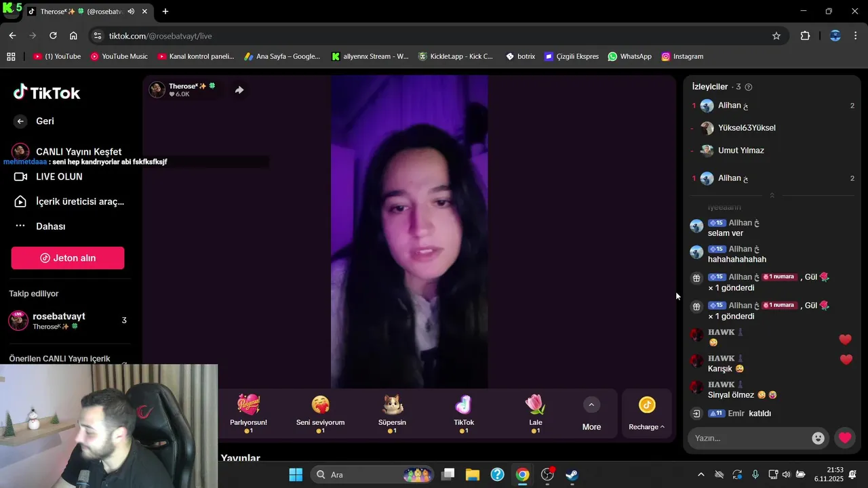Send a heart like
The height and width of the screenshot is (488, 868).
845,438
